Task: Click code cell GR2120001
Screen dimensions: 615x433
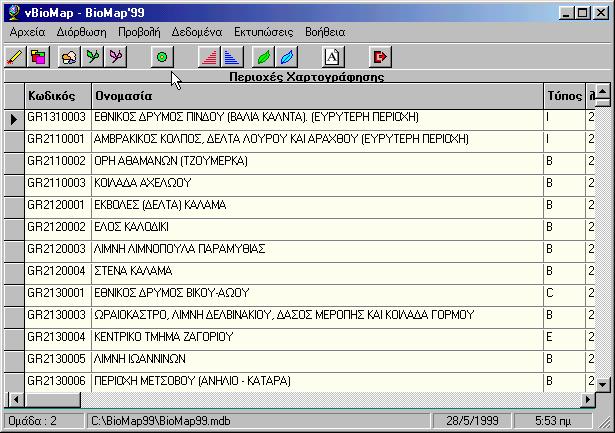Action: pyautogui.click(x=58, y=207)
